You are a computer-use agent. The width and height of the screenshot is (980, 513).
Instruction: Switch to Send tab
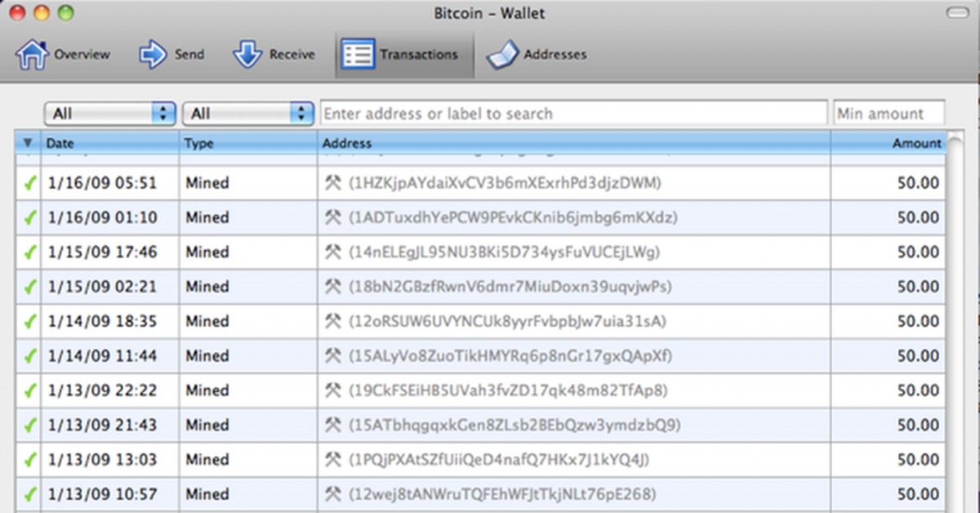[171, 55]
